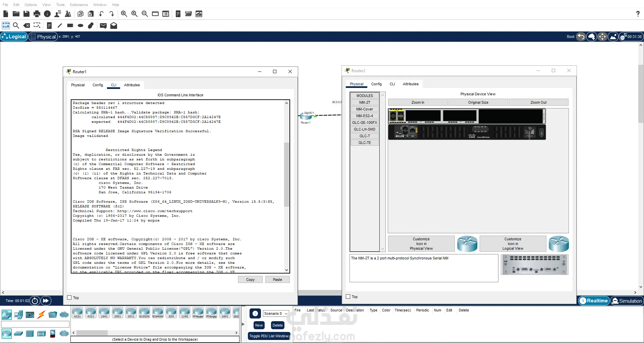Open the Scenario 0 dropdown
This screenshot has width=644, height=343.
point(276,313)
